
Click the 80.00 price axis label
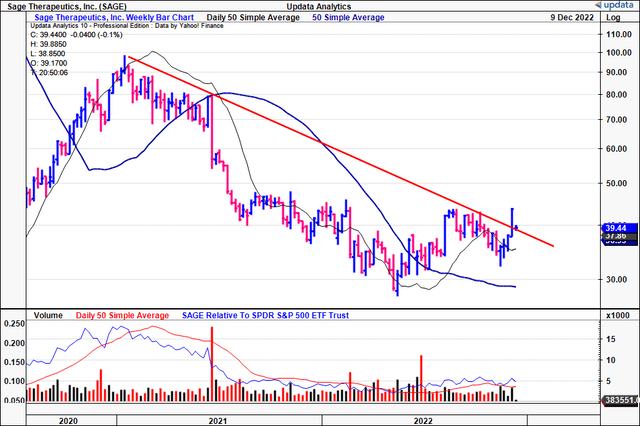point(616,95)
